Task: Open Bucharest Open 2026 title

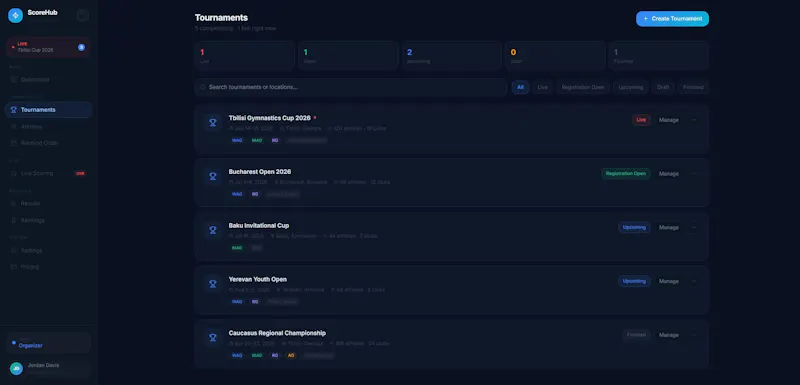Action: [x=260, y=172]
